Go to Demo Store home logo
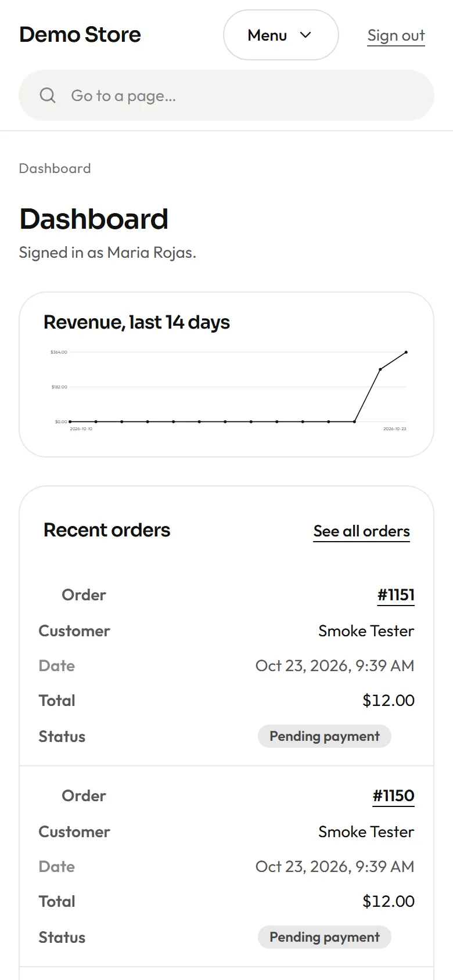Image resolution: width=453 pixels, height=980 pixels. 80,35
